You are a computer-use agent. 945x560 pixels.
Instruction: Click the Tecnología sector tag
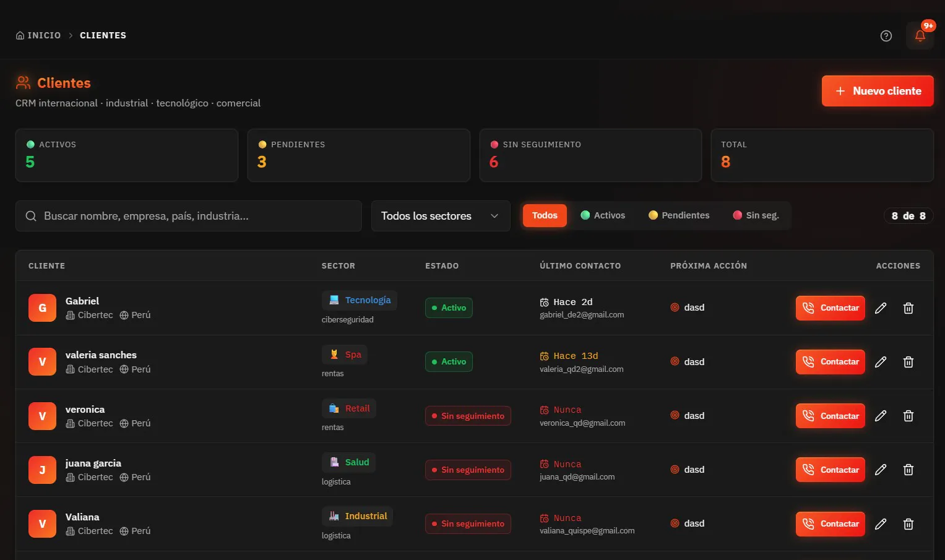point(360,300)
